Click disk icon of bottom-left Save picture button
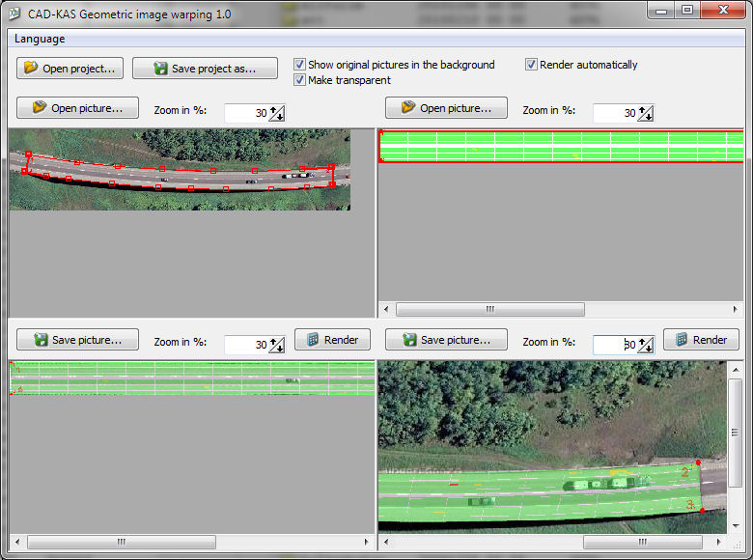This screenshot has width=753, height=560. pos(41,340)
